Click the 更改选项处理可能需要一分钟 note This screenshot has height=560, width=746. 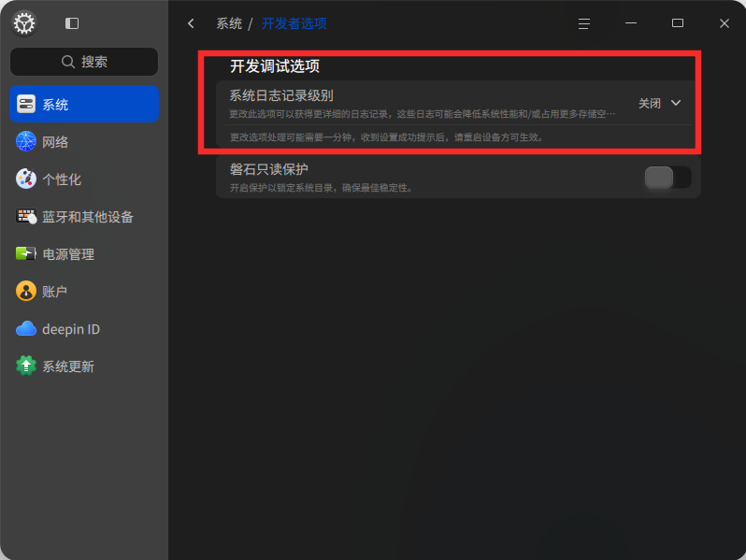pyautogui.click(x=387, y=137)
